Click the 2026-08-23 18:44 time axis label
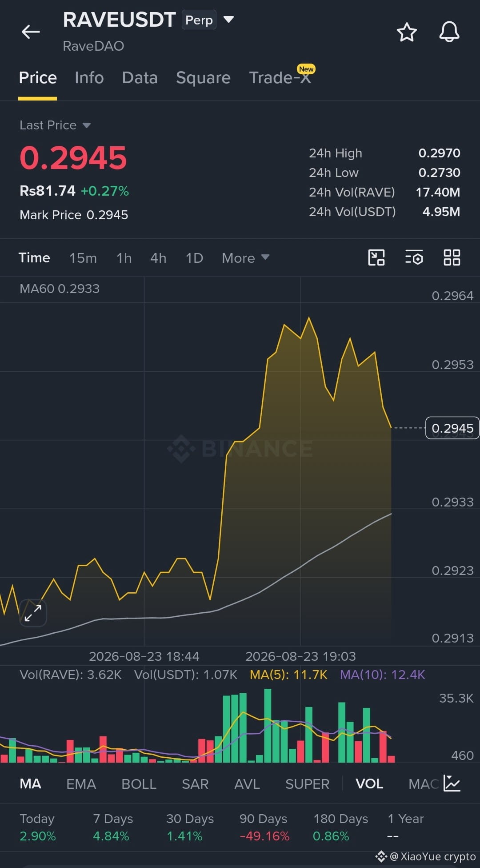Viewport: 480px width, 868px height. pyautogui.click(x=144, y=656)
